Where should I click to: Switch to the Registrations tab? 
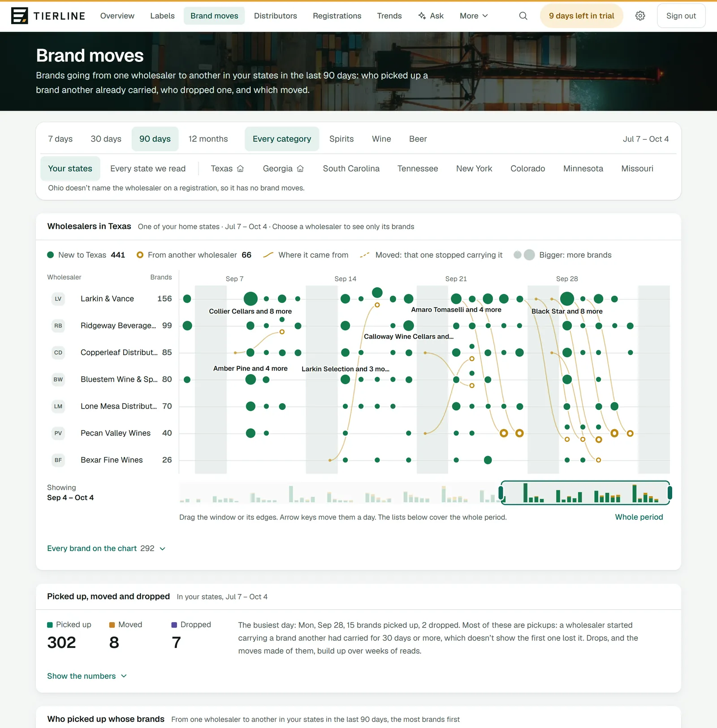(x=337, y=16)
